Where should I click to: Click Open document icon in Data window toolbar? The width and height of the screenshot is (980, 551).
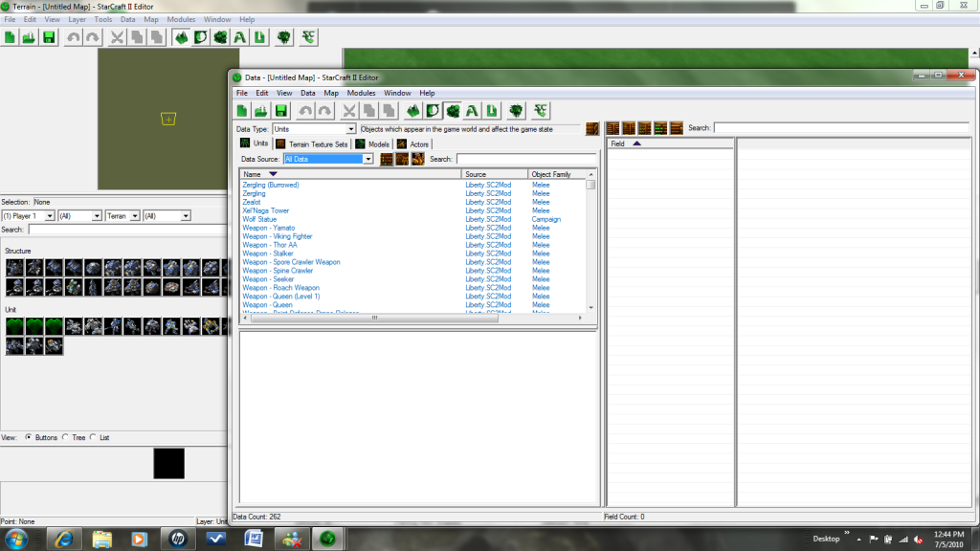tap(261, 111)
